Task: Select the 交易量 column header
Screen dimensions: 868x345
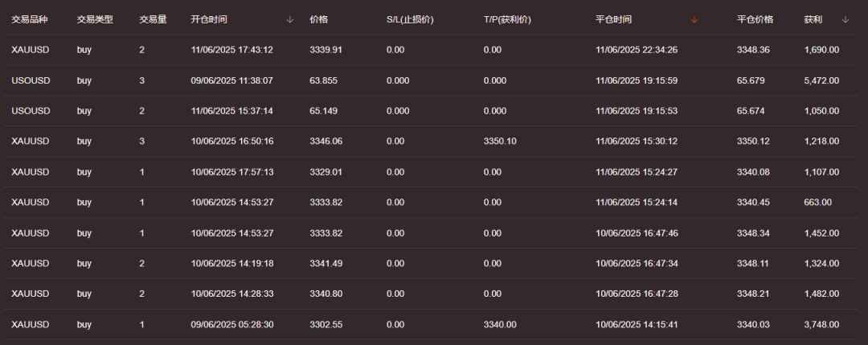Action: click(x=153, y=19)
